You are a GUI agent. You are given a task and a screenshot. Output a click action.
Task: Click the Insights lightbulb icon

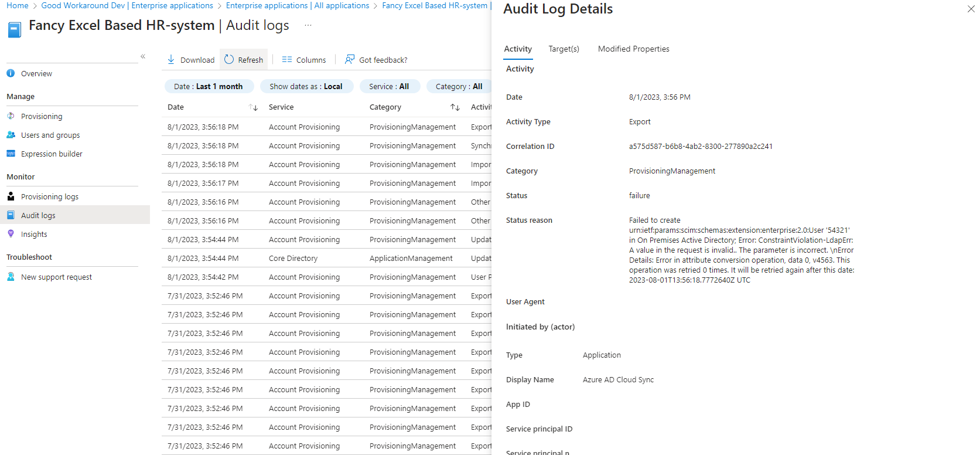tap(11, 234)
